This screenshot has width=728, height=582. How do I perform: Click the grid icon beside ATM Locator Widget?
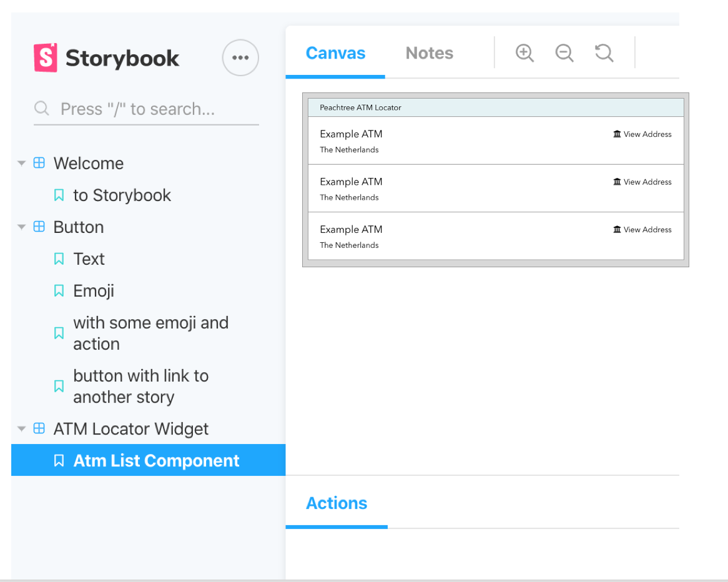pos(39,429)
